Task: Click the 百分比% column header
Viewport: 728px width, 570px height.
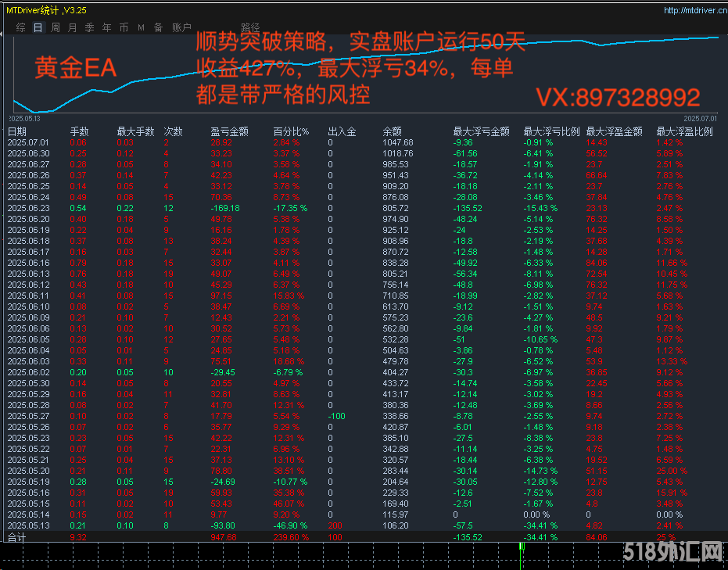Action: (x=291, y=132)
